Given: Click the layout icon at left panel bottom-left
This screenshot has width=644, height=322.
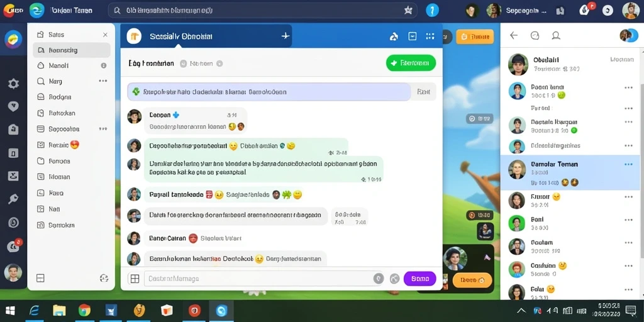Looking at the screenshot, I should pyautogui.click(x=40, y=279).
